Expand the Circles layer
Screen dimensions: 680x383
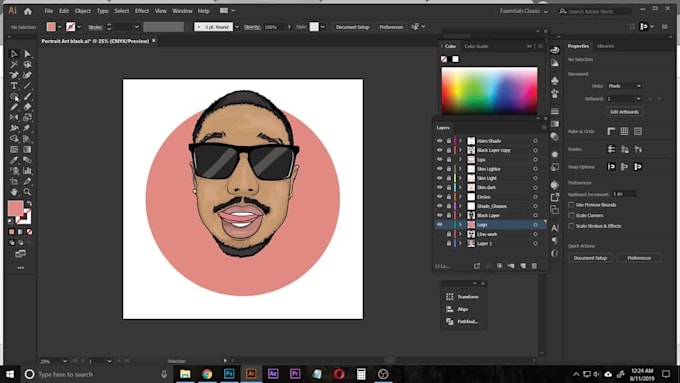(x=460, y=196)
